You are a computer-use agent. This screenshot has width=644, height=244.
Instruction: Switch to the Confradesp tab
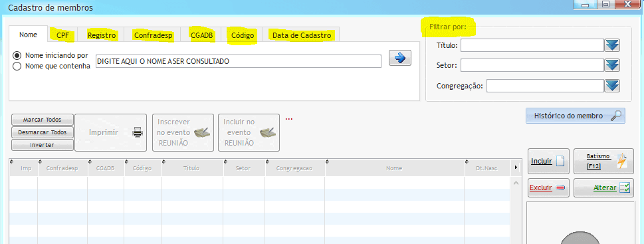154,35
